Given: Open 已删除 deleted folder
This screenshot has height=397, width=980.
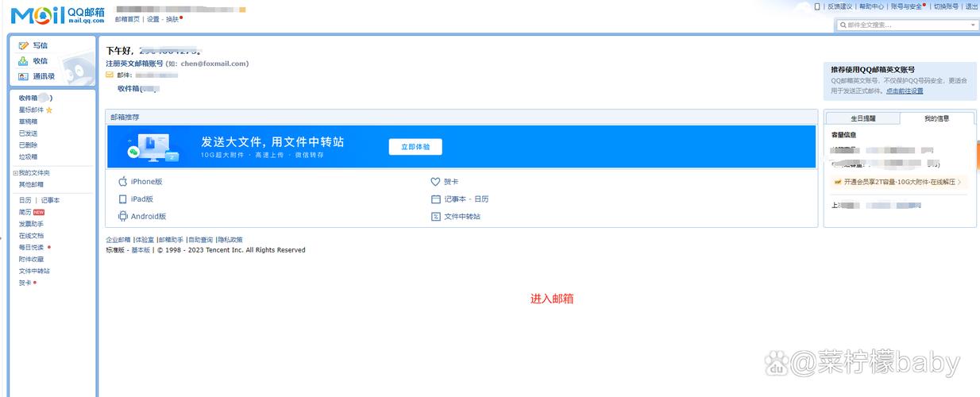Looking at the screenshot, I should pyautogui.click(x=28, y=145).
